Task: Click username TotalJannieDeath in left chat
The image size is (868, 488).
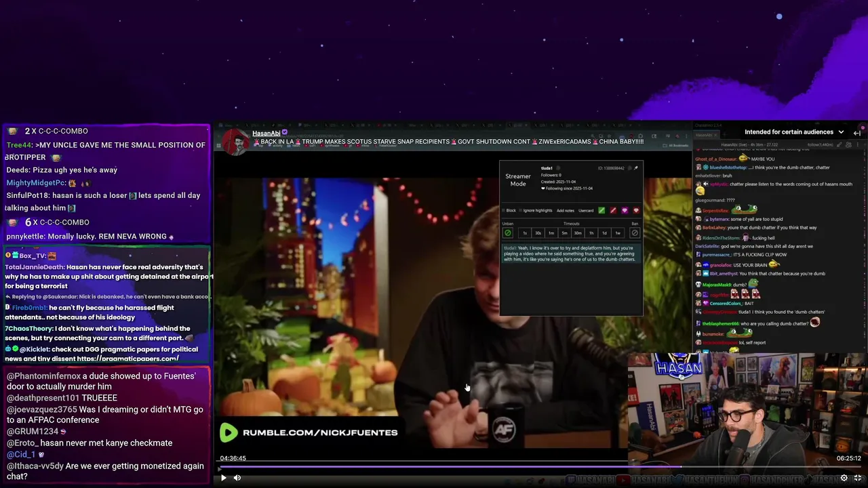Action: click(x=35, y=267)
